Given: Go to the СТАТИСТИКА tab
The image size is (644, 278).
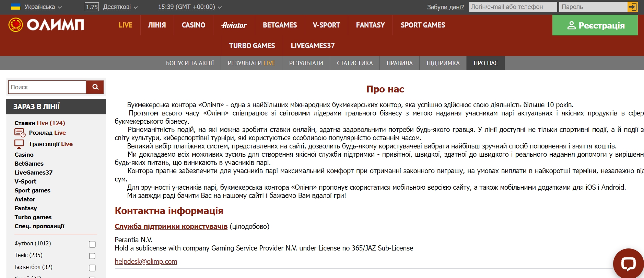Looking at the screenshot, I should click(355, 63).
